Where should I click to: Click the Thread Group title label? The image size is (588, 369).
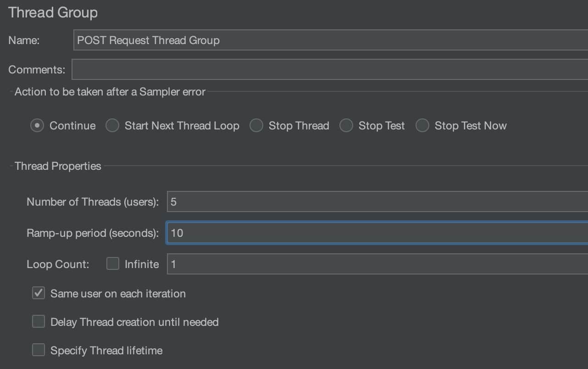coord(53,12)
